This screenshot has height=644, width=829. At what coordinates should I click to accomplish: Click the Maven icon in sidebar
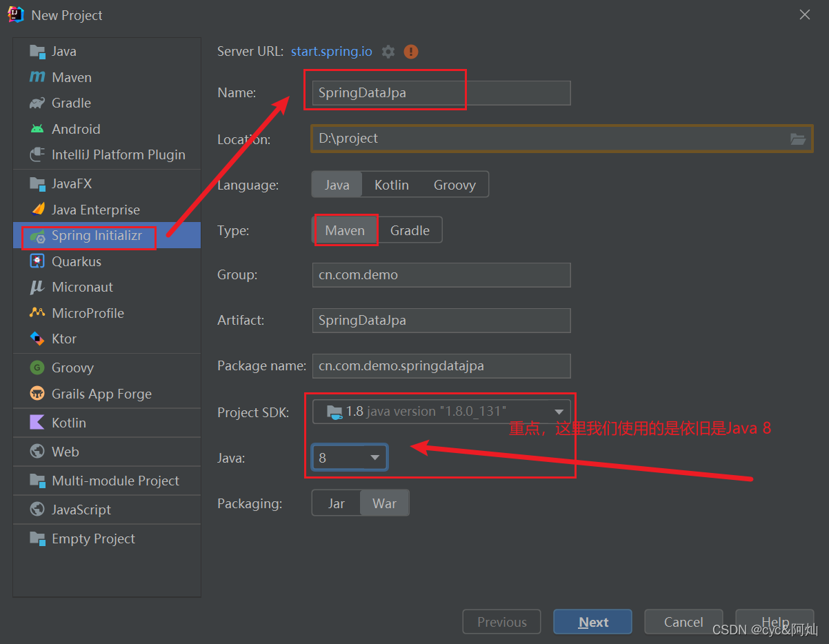pos(37,77)
